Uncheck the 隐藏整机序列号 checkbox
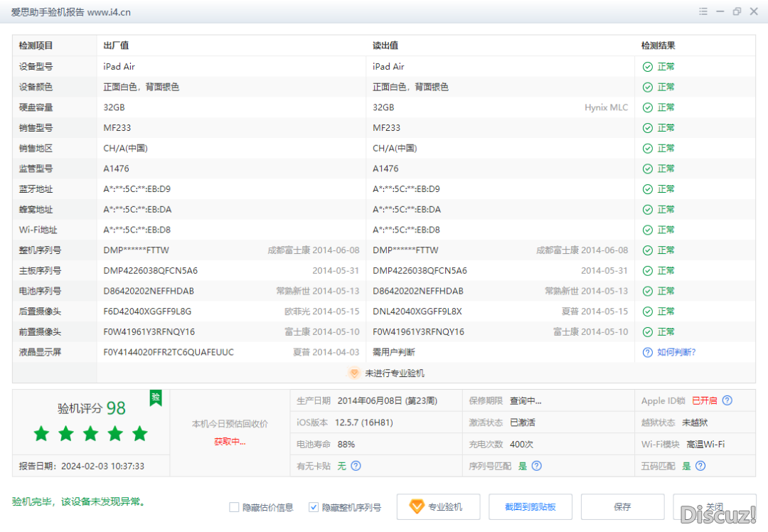The height and width of the screenshot is (532, 768). tap(314, 507)
